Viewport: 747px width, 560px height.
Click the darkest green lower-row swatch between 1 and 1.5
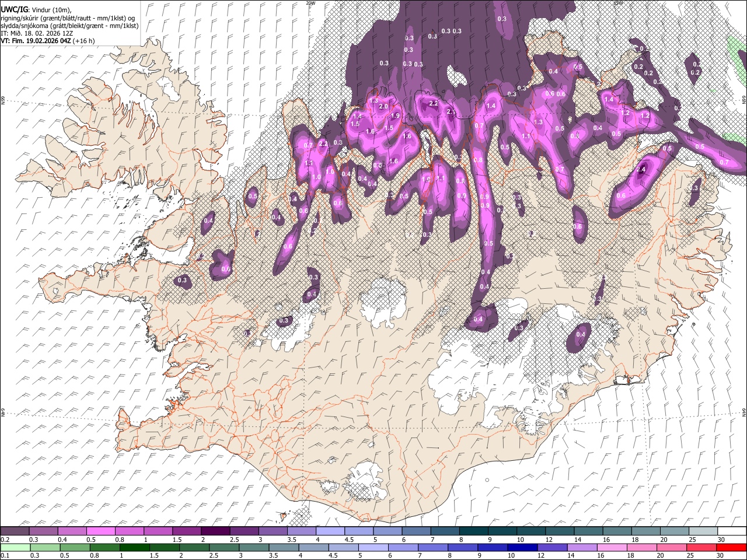[134, 547]
